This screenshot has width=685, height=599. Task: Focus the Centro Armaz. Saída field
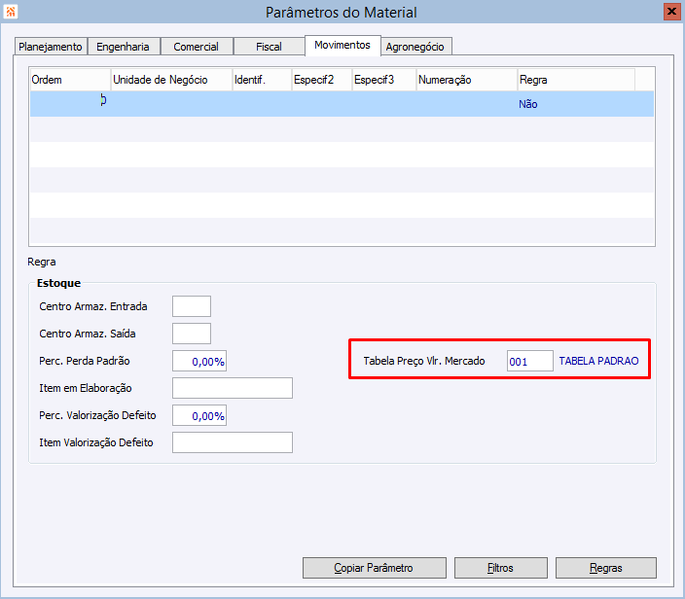pyautogui.click(x=191, y=334)
